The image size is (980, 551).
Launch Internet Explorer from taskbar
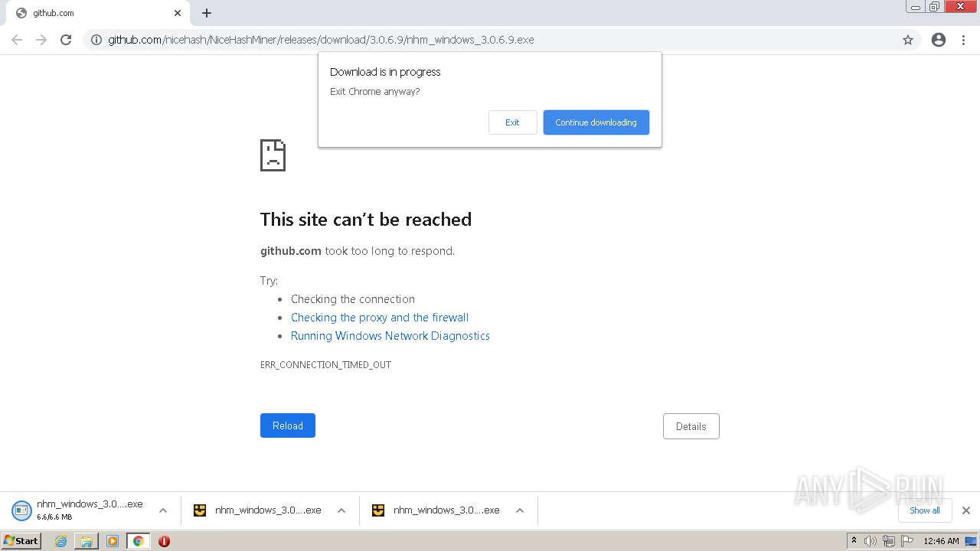60,541
